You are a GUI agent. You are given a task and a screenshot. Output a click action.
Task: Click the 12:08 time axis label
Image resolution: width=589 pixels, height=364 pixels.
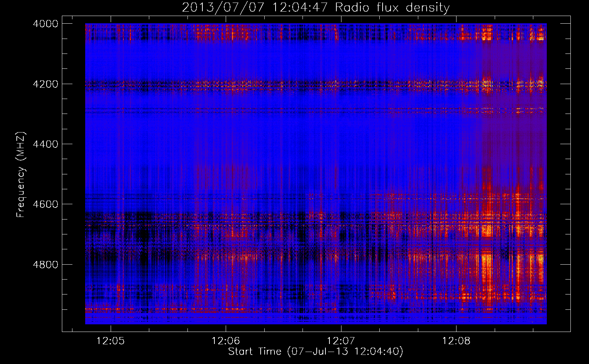tap(456, 341)
